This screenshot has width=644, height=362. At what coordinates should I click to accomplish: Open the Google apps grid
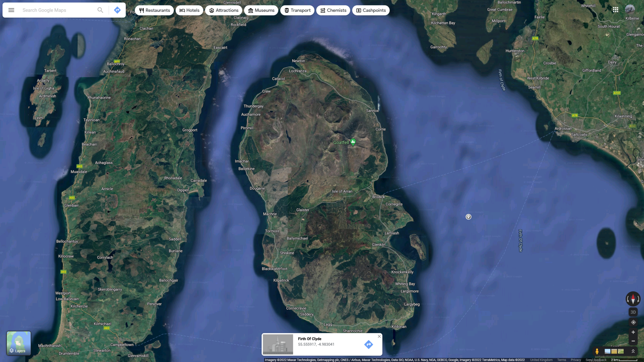coord(615,10)
